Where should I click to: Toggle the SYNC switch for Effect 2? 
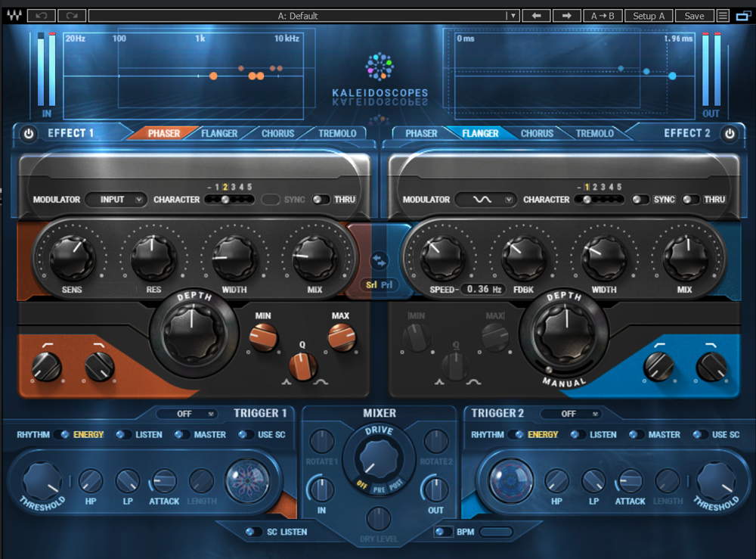pyautogui.click(x=640, y=200)
